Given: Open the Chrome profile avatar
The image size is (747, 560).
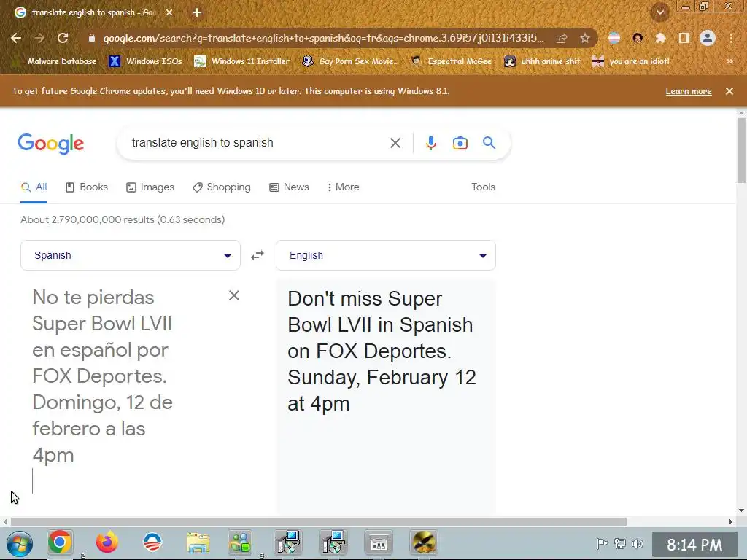Looking at the screenshot, I should (708, 38).
